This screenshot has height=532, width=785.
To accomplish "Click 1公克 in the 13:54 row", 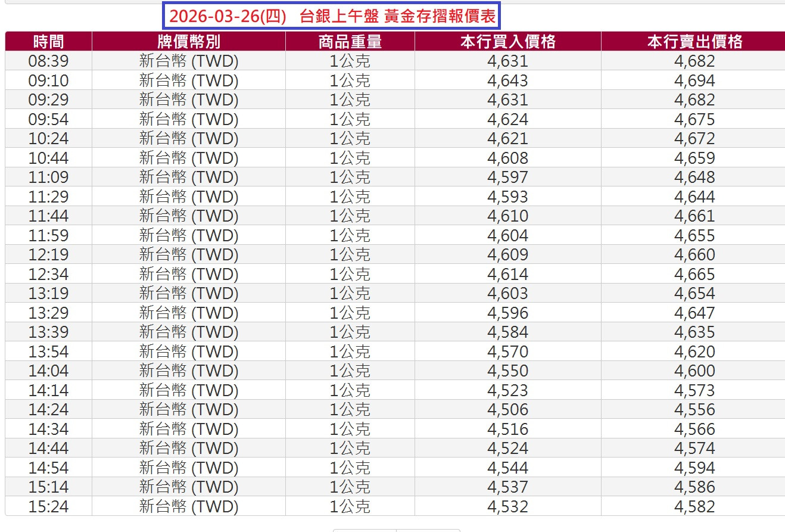I will [x=350, y=351].
